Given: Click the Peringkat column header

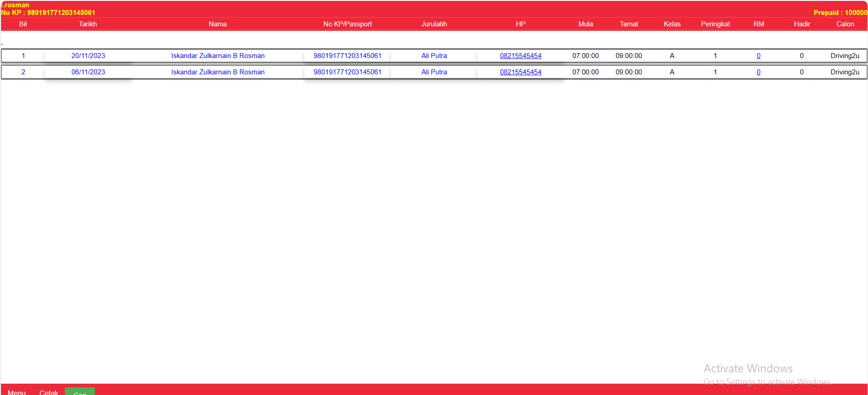Looking at the screenshot, I should (715, 24).
